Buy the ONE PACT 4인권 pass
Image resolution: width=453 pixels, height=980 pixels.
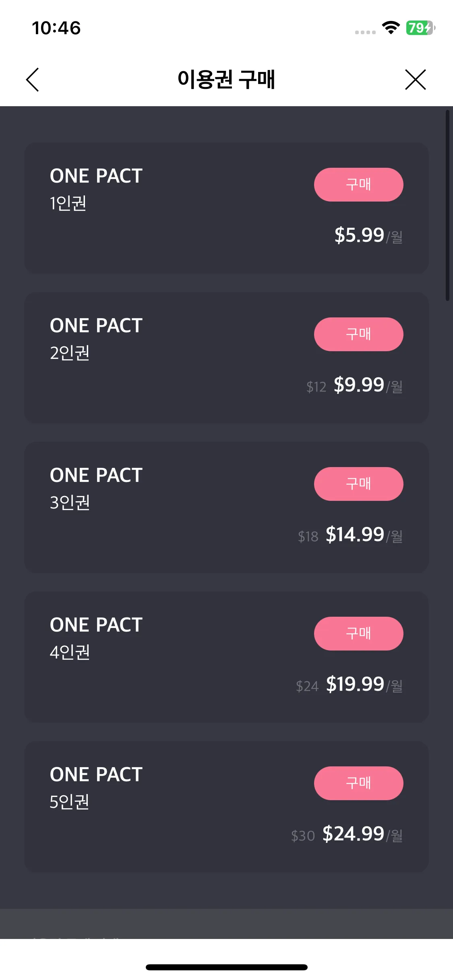[358, 634]
